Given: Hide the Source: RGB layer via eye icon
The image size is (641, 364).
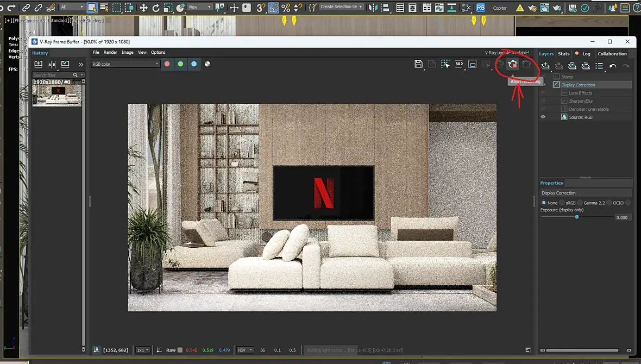Looking at the screenshot, I should tap(543, 117).
